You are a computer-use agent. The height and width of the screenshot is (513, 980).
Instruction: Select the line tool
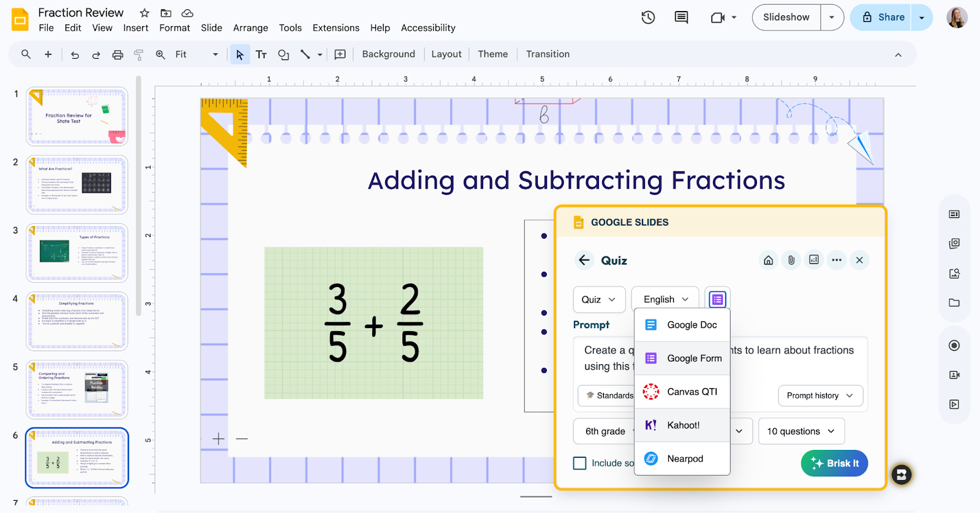tap(305, 54)
